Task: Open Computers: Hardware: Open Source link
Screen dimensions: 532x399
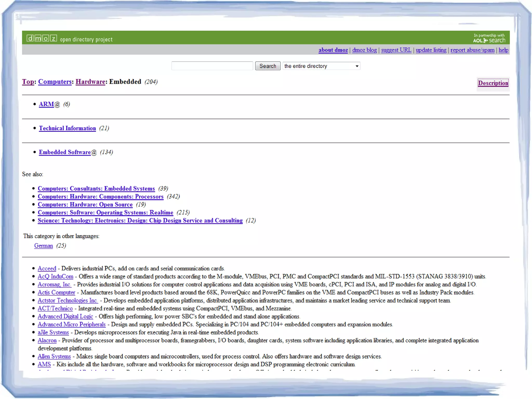Action: tap(85, 205)
